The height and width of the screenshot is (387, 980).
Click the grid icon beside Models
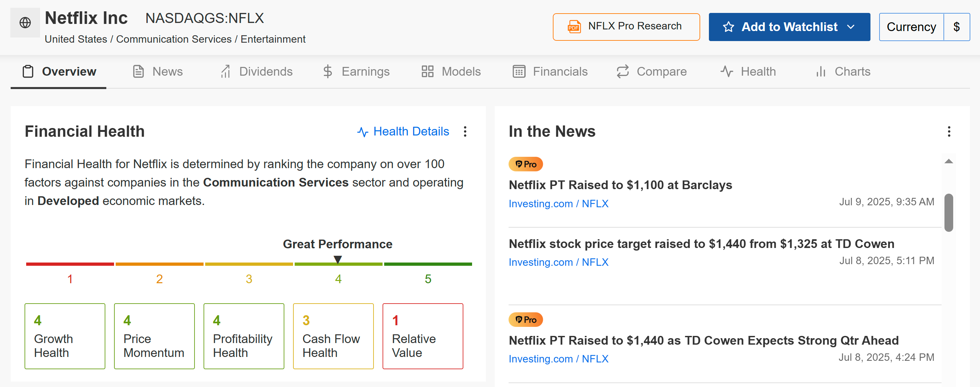[x=427, y=71]
